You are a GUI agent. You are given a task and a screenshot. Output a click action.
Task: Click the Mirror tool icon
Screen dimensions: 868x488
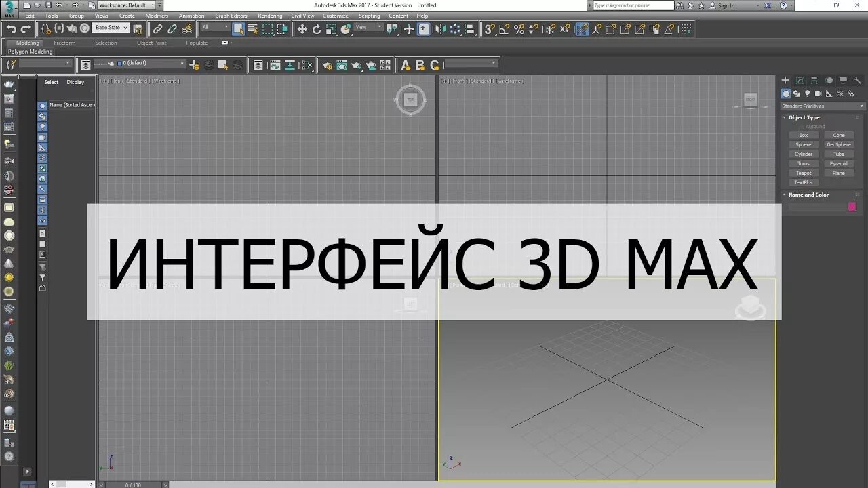click(x=441, y=29)
